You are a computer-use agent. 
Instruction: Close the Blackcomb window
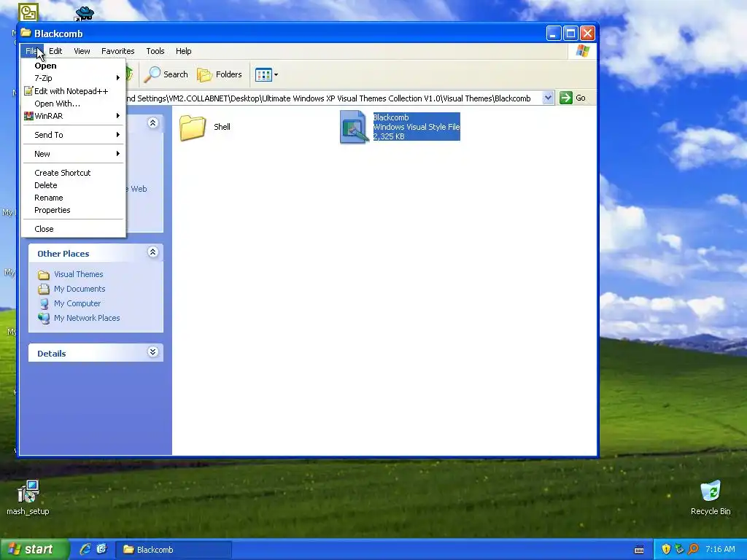(587, 34)
